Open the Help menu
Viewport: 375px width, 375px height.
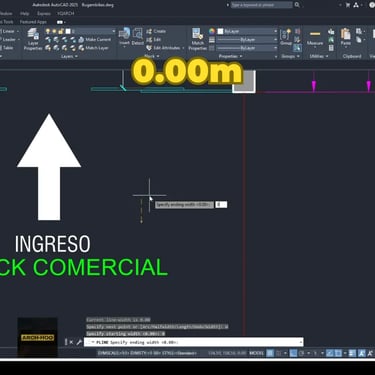[x=24, y=14]
